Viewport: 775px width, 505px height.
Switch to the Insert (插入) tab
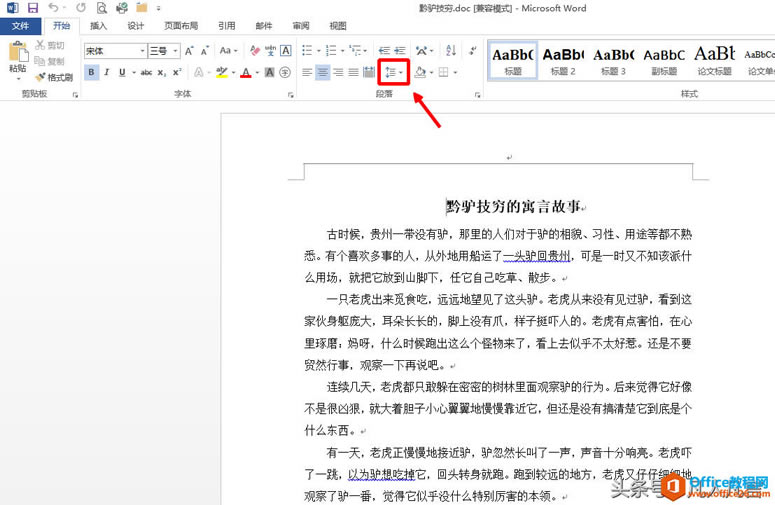click(x=98, y=26)
